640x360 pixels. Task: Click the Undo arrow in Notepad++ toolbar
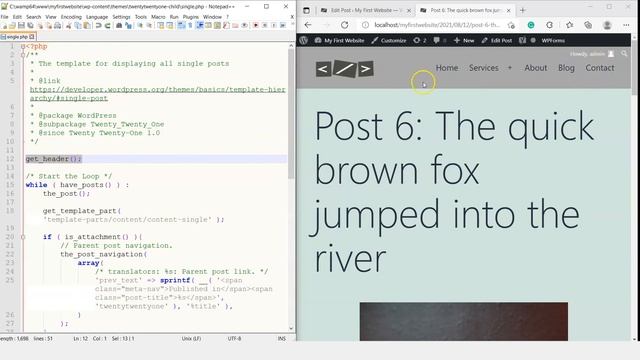tap(98, 25)
